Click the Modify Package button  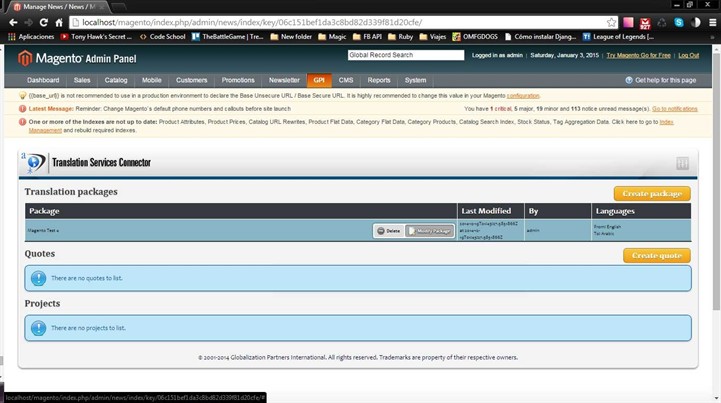430,231
